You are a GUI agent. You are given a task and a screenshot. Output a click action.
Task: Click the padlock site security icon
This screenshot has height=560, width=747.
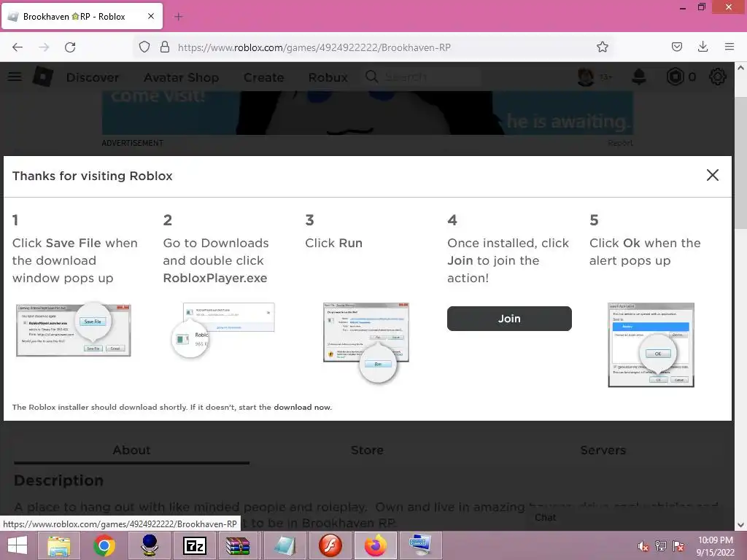165,47
